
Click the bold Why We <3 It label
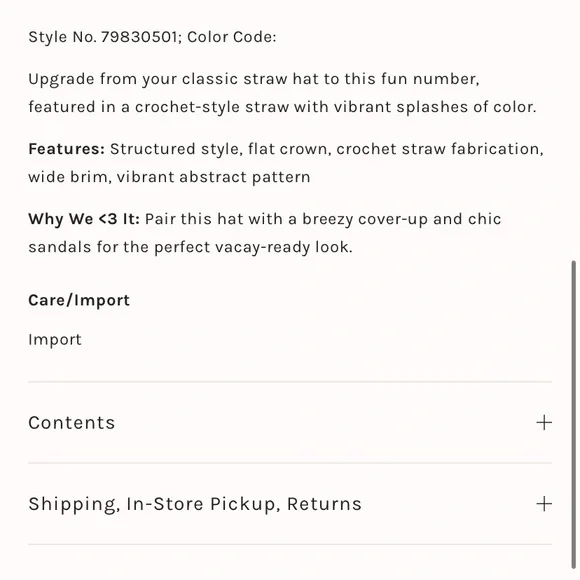click(x=84, y=219)
